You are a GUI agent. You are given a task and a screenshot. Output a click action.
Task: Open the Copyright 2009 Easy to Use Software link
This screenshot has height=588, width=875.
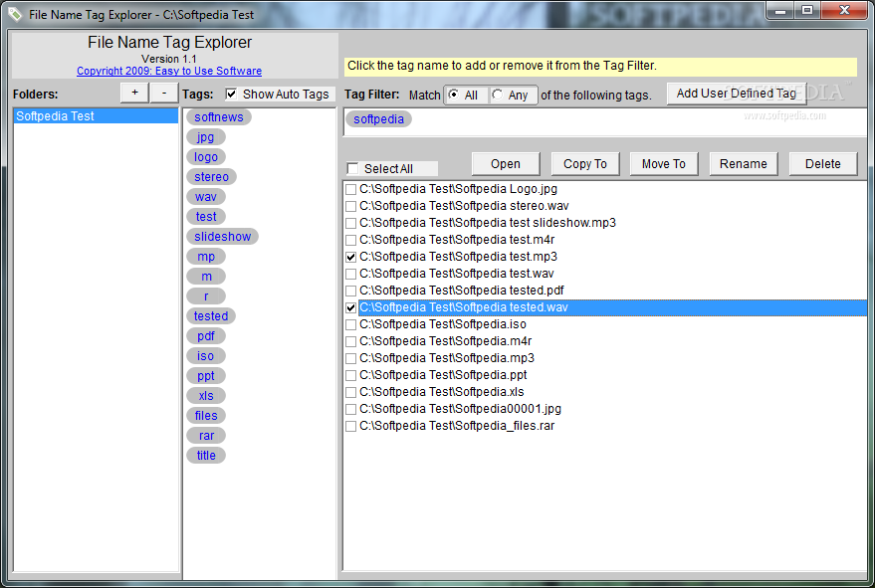pos(169,71)
